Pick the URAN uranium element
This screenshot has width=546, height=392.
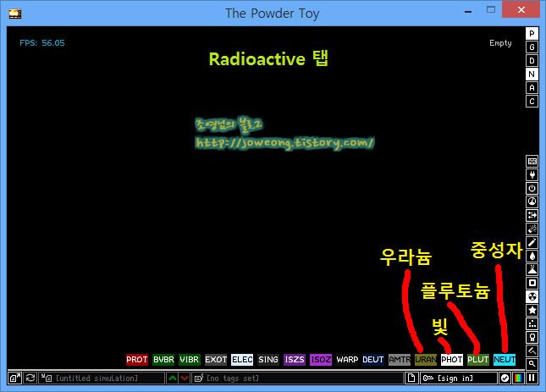pyautogui.click(x=426, y=360)
